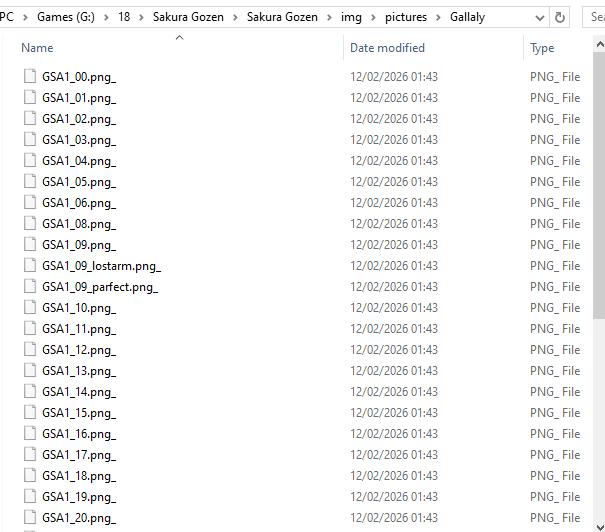The width and height of the screenshot is (605, 532).
Task: Select file name GSA1_15.png_
Action: (79, 413)
